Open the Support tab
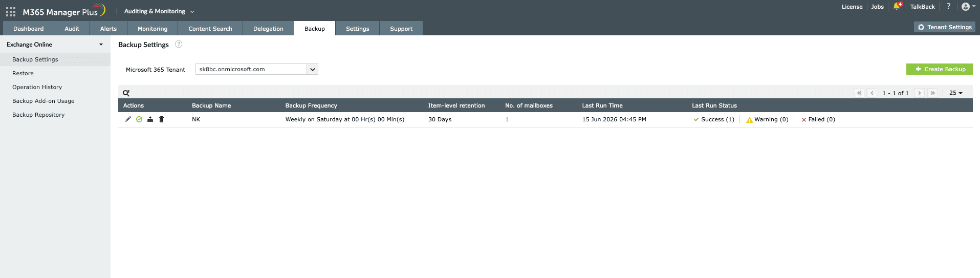The image size is (980, 278). (401, 29)
